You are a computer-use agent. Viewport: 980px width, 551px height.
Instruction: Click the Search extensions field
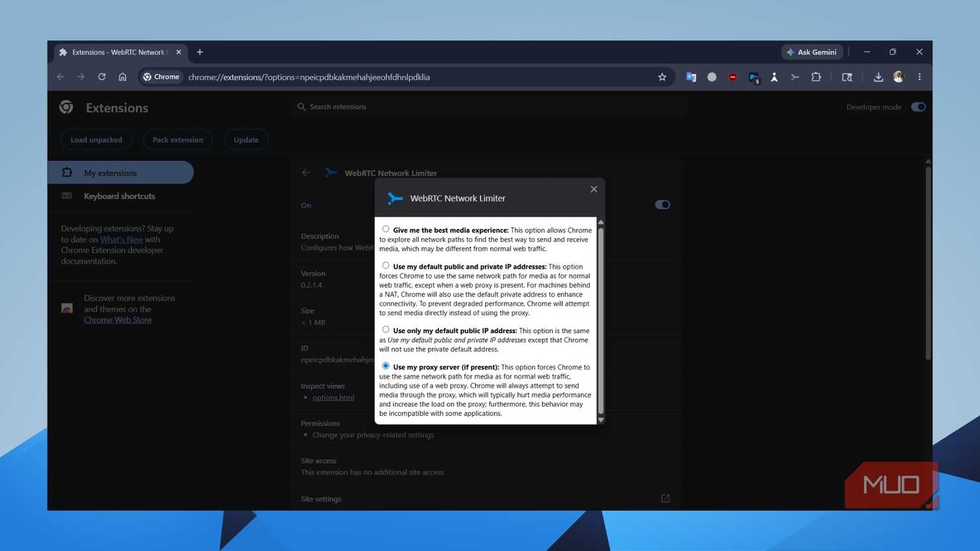tap(490, 106)
